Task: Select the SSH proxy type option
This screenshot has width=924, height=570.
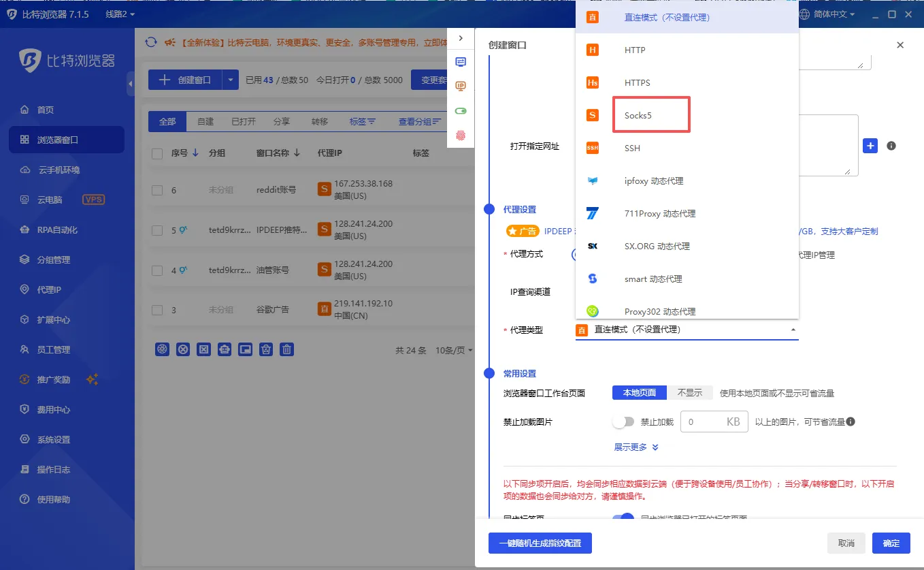Action: click(687, 148)
